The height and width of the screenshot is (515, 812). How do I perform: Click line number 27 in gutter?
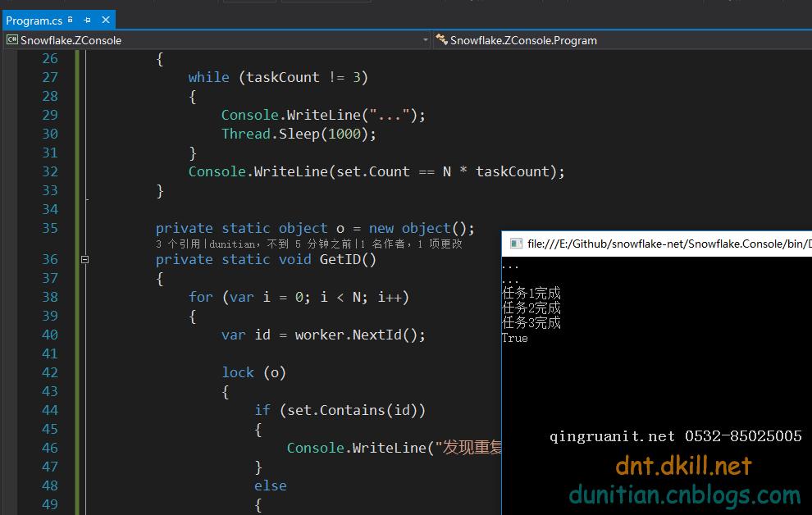click(50, 77)
